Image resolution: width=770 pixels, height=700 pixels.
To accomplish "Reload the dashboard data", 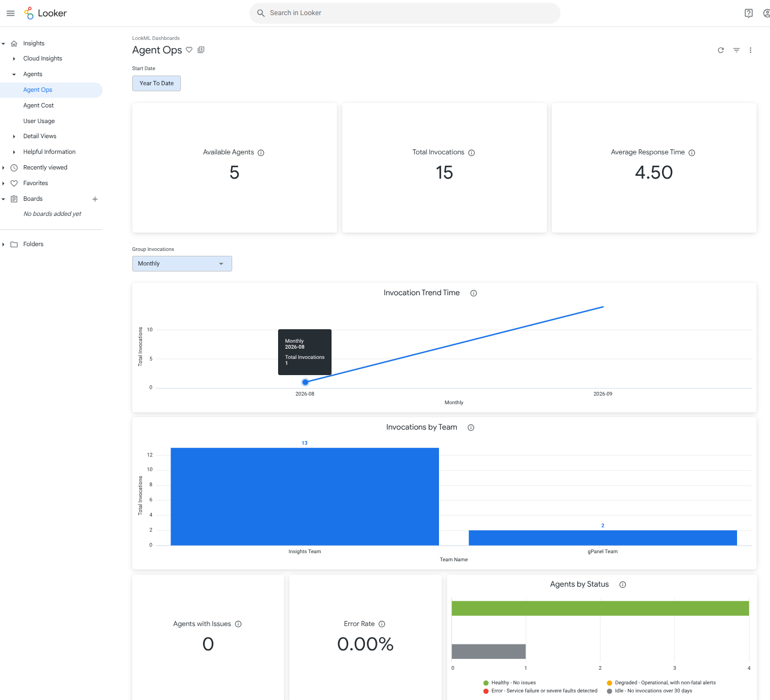I will tap(721, 50).
